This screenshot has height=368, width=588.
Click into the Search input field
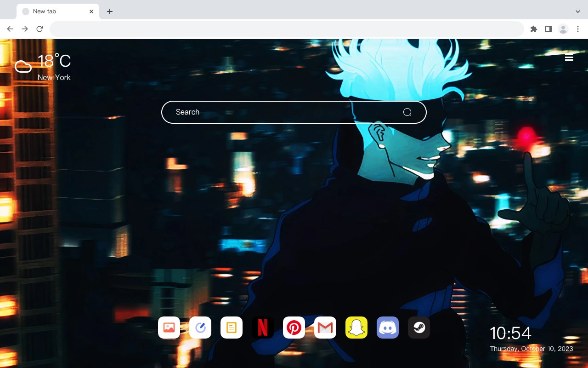tap(294, 112)
